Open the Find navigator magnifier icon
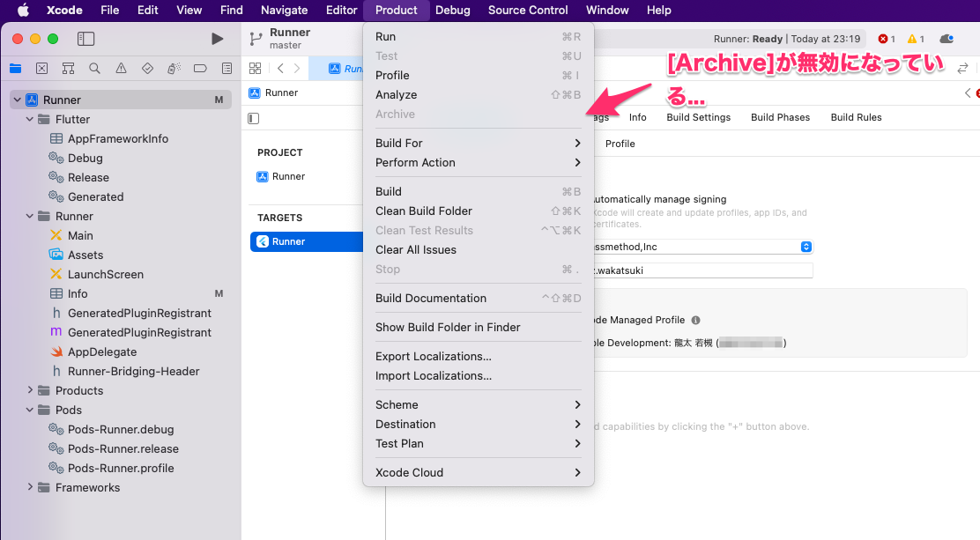980x540 pixels. [94, 68]
